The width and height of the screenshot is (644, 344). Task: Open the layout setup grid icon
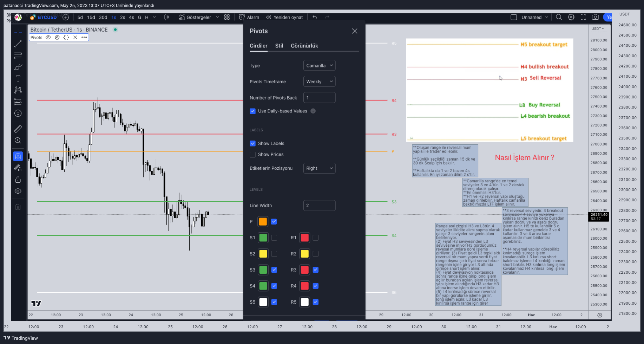point(227,17)
